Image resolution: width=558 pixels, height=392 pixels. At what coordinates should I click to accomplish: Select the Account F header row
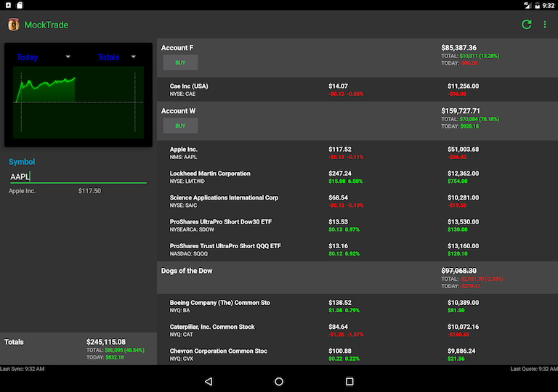(x=357, y=57)
